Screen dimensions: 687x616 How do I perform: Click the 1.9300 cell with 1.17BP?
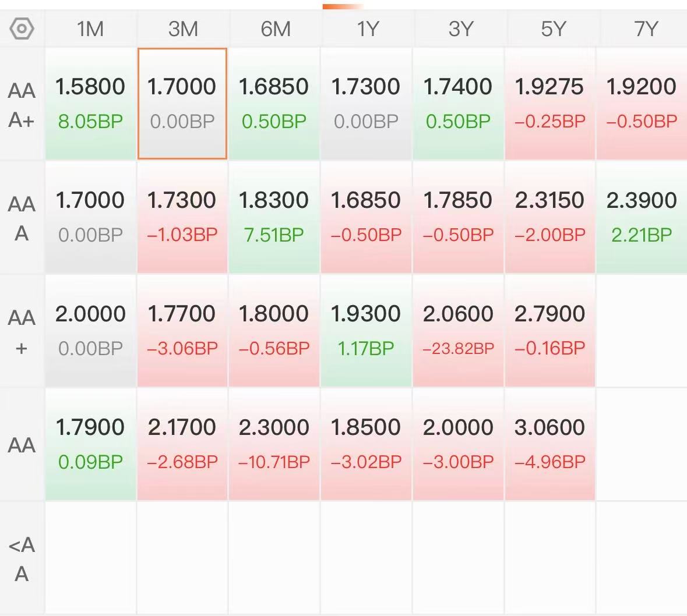tap(366, 330)
